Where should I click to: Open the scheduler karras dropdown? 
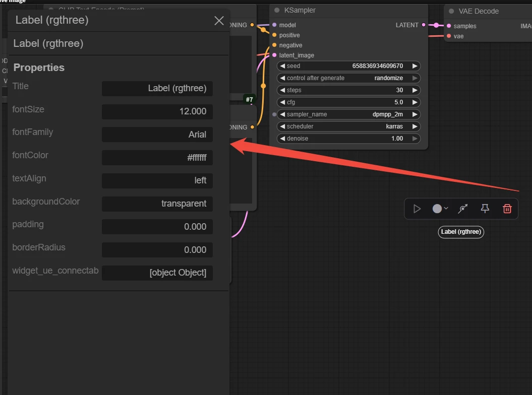(348, 126)
